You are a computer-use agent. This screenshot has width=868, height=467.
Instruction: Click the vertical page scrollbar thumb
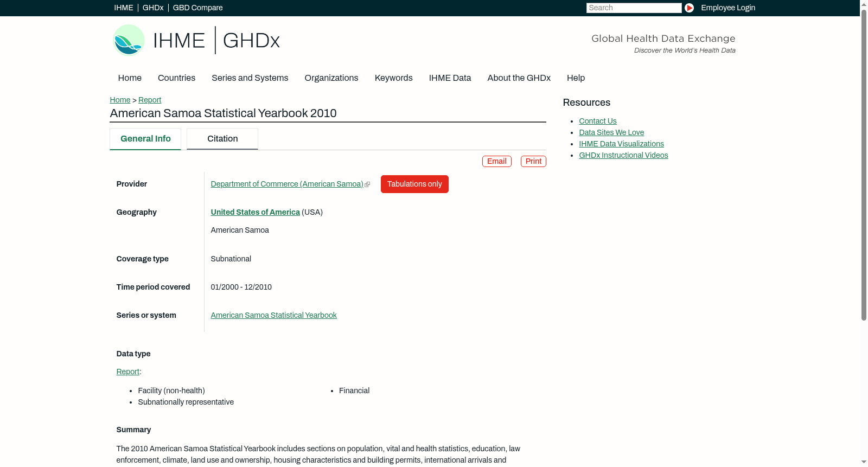click(x=864, y=164)
